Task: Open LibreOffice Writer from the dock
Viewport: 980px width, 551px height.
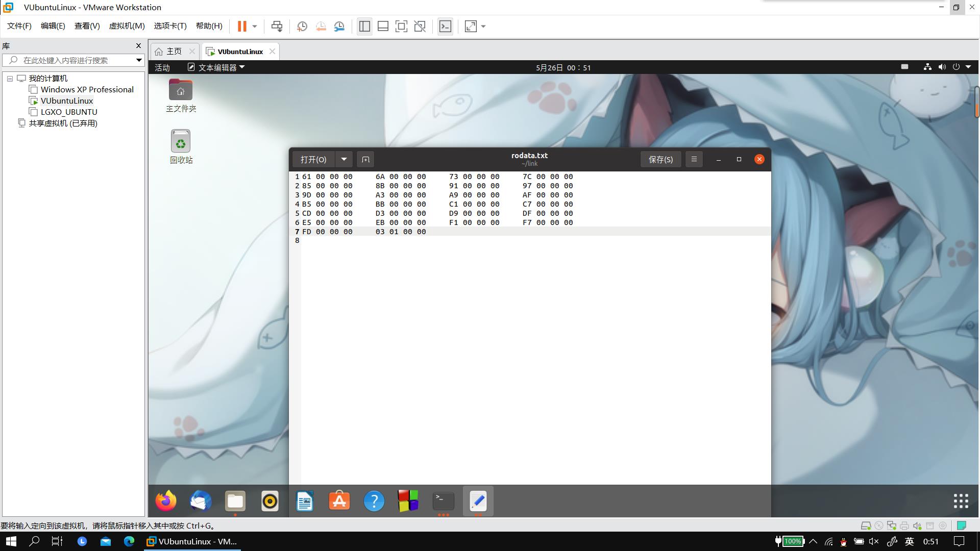Action: [x=305, y=501]
